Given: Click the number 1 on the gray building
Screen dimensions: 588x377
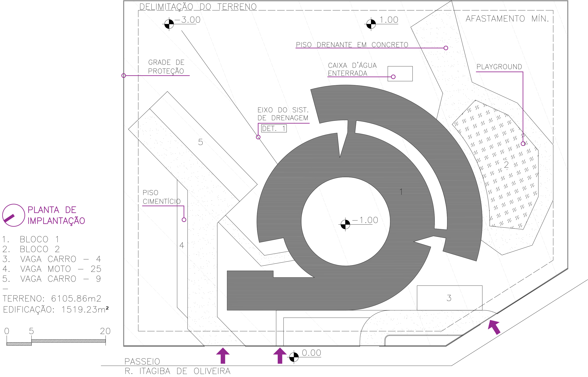Looking at the screenshot, I should (x=401, y=192).
